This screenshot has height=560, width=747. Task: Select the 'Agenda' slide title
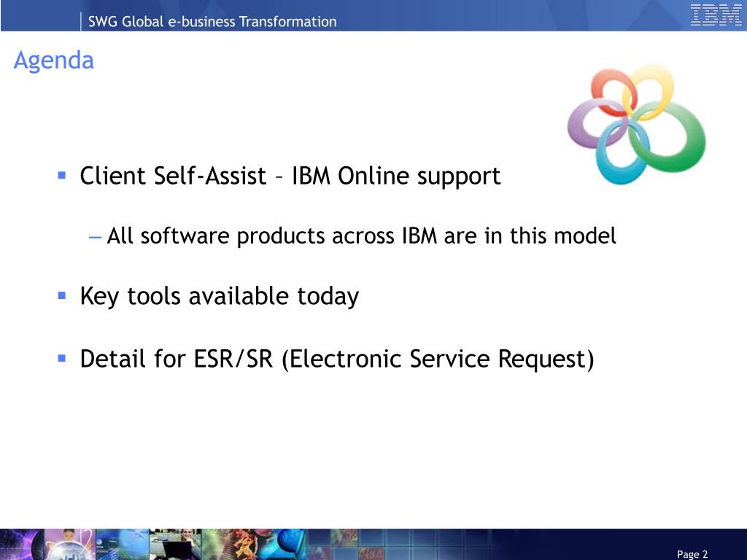click(54, 61)
